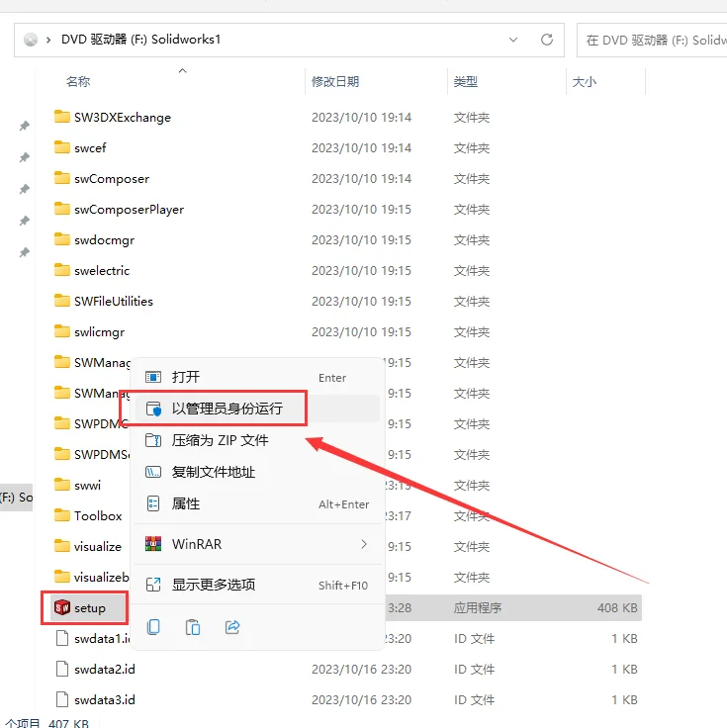
Task: Click the share icon in context menu
Action: pos(233,627)
